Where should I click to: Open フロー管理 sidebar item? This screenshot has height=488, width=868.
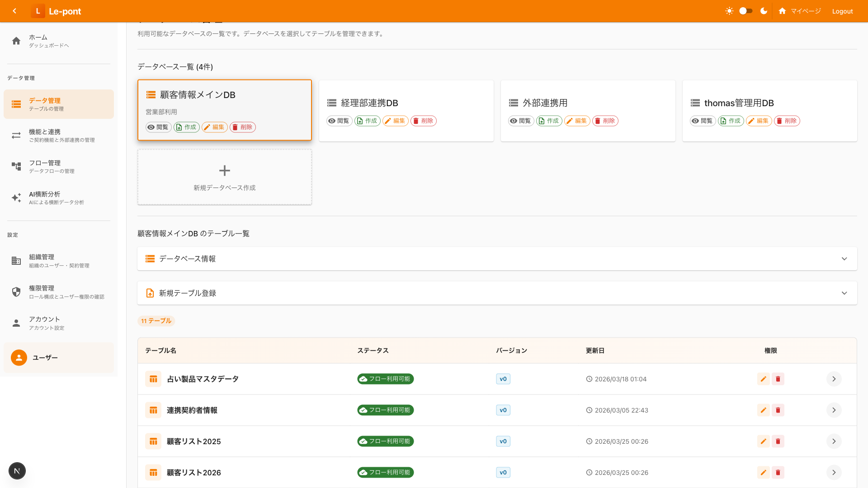(x=59, y=167)
